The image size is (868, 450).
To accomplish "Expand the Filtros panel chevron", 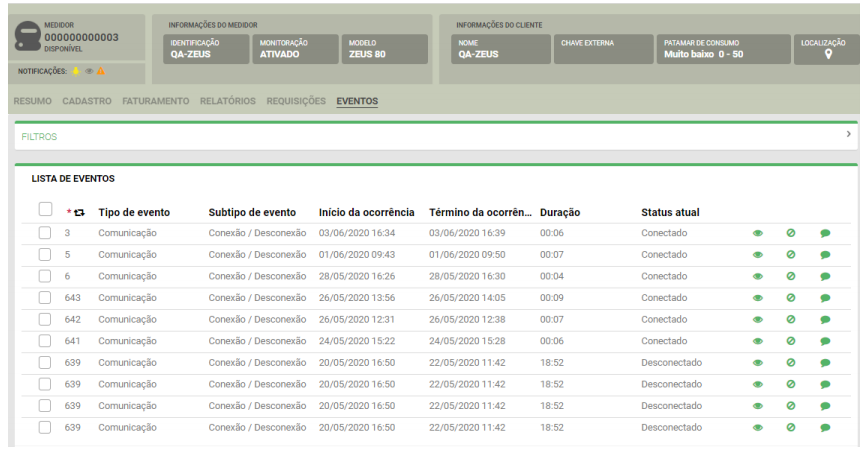I will pos(848,134).
